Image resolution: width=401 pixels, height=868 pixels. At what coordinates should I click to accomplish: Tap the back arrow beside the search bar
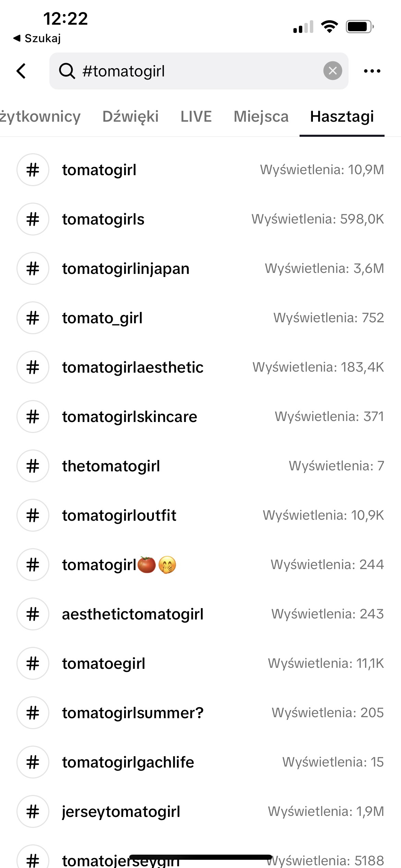21,71
